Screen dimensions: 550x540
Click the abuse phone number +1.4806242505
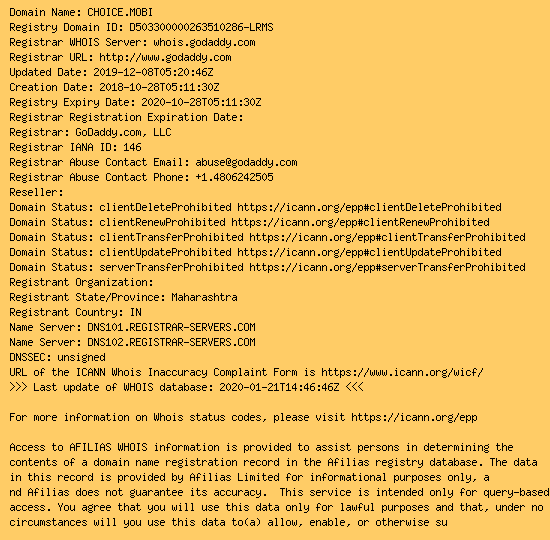pos(234,177)
